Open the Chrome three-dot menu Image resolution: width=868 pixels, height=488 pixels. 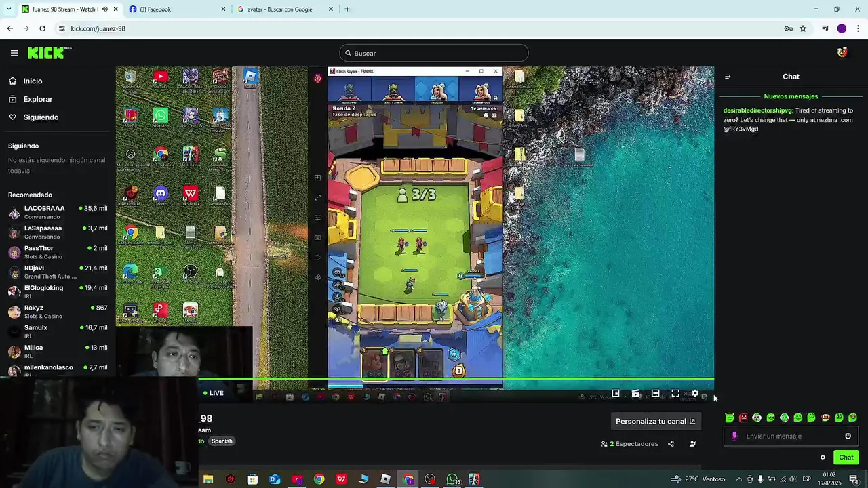(859, 28)
